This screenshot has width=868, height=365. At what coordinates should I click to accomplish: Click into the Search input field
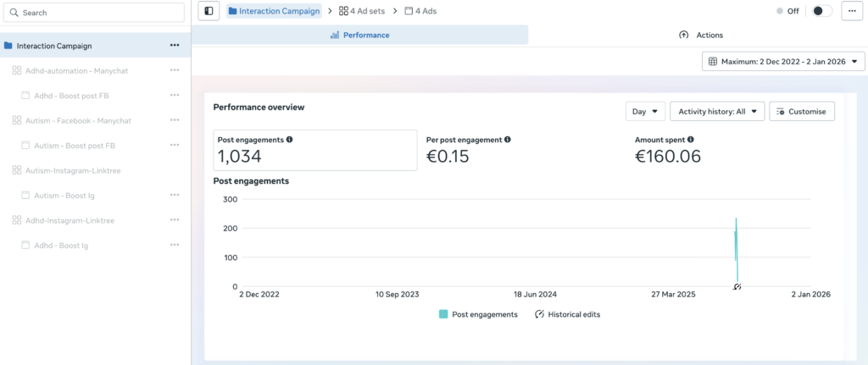pyautogui.click(x=94, y=12)
